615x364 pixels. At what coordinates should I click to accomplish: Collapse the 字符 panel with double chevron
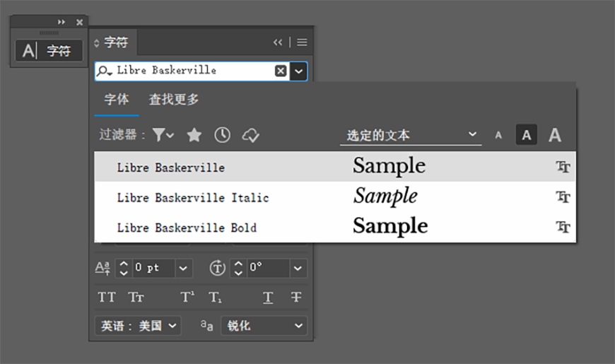coord(278,42)
